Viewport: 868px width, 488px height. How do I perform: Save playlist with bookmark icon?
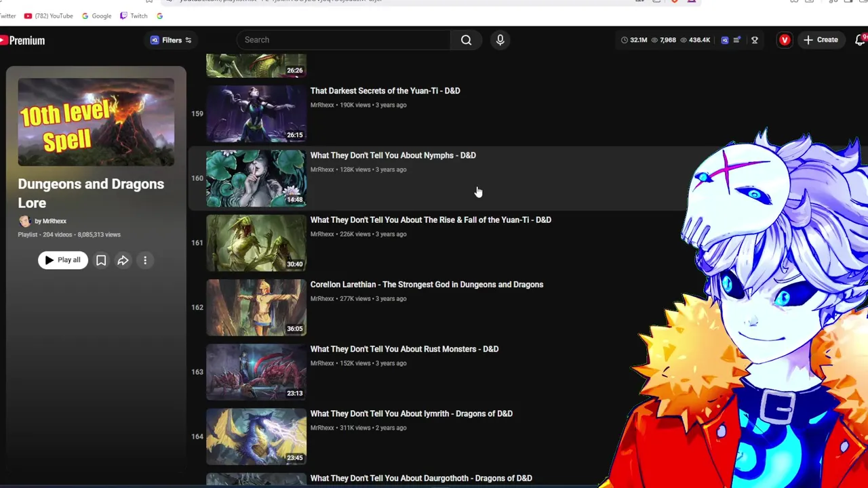[101, 260]
